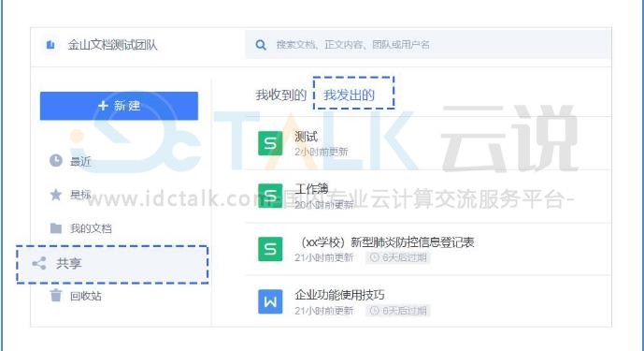Click the folder icon beside 我的文档
Image resolution: width=644 pixels, height=351 pixels.
[55, 228]
